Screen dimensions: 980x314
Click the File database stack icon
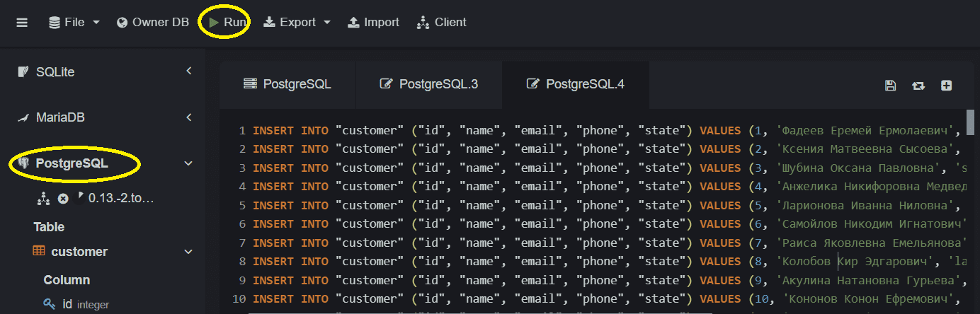(x=54, y=23)
